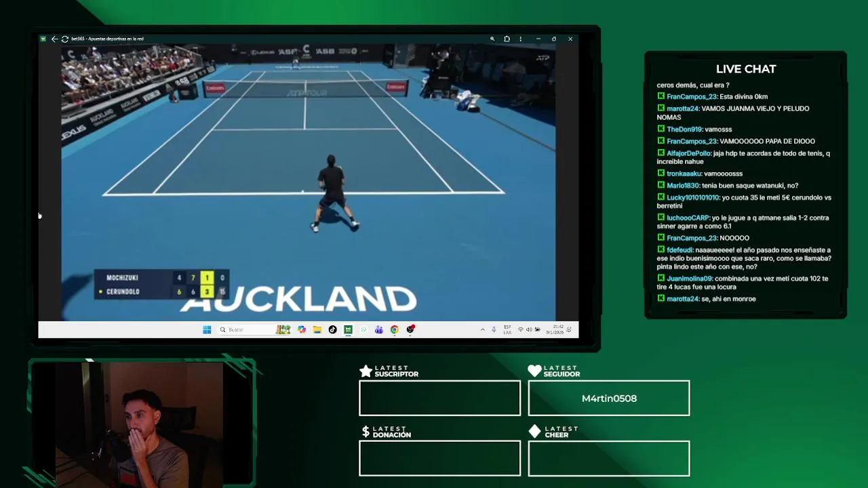Viewport: 868px width, 488px height.
Task: Click FranCampos_23 message 'NOOOOO'
Action: pos(734,239)
